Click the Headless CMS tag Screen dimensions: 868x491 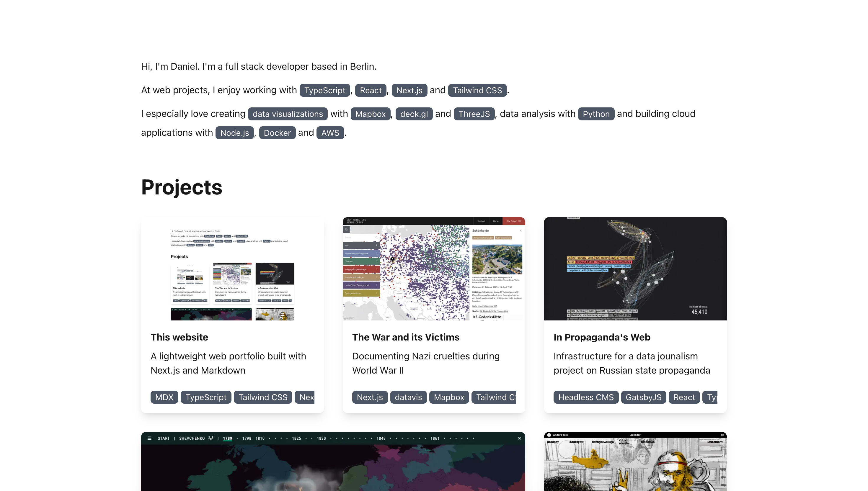click(x=586, y=397)
